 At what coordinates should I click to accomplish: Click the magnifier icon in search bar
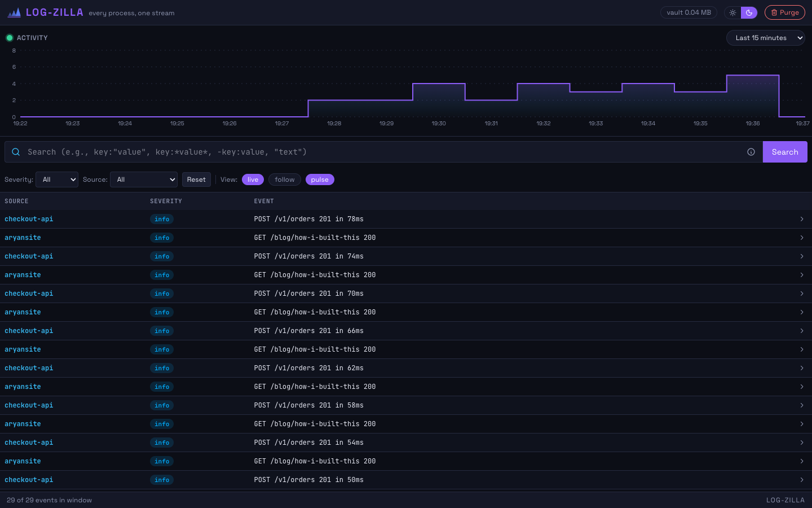coord(16,152)
